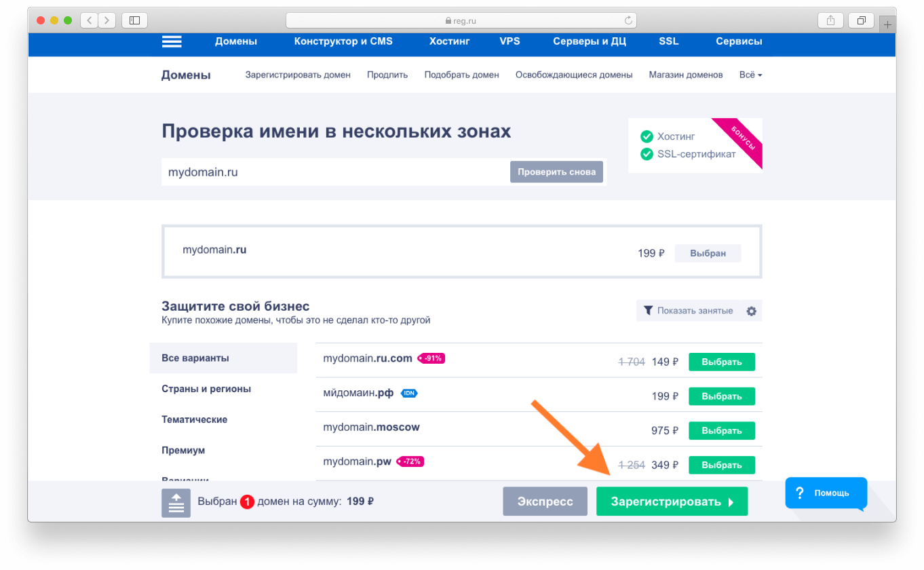Screen dimensions: 924x570
Task: Open the VPS menu
Action: click(x=509, y=41)
